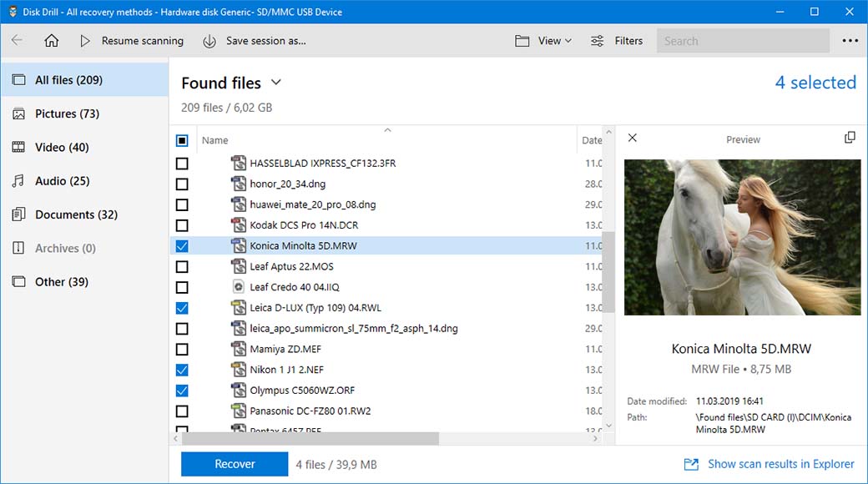This screenshot has height=484, width=868.
Task: Click the Resume scanning play icon
Action: [x=84, y=40]
